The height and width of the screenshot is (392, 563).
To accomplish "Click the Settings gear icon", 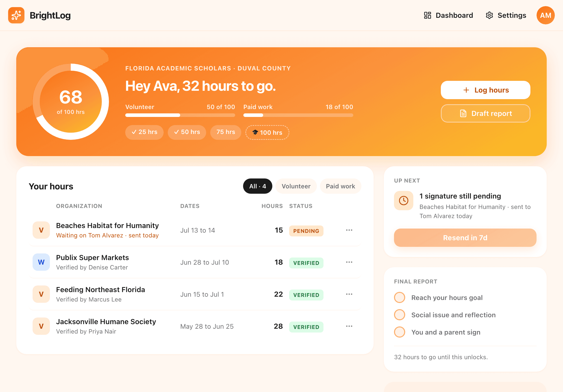I will 489,15.
